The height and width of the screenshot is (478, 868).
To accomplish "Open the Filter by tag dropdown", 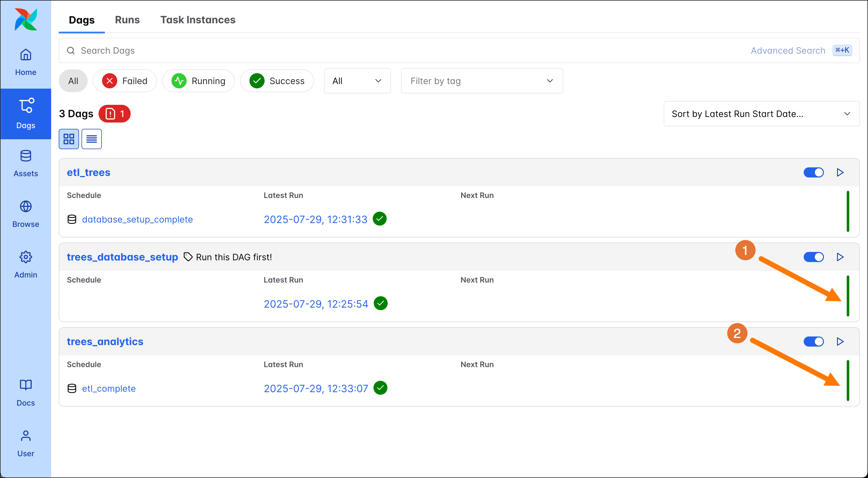I will (482, 81).
